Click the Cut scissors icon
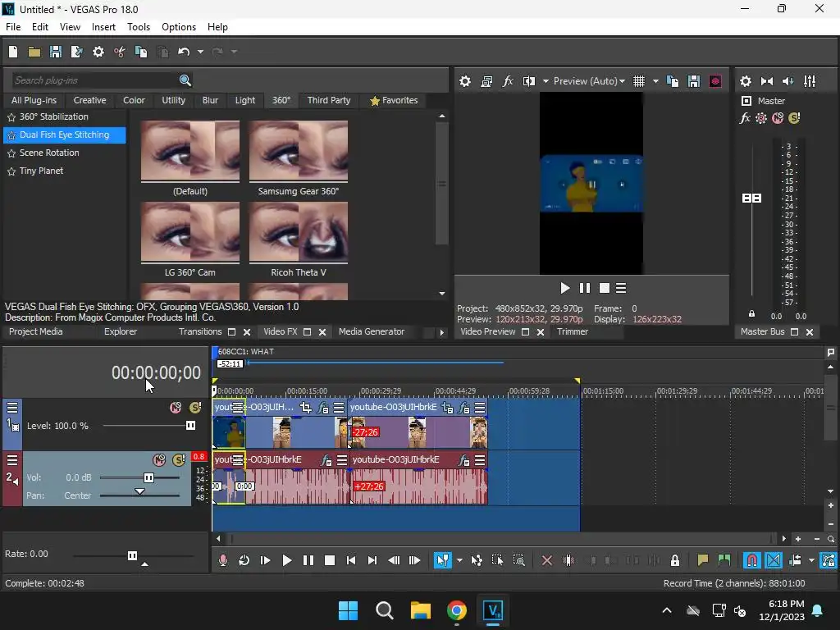 [x=120, y=52]
